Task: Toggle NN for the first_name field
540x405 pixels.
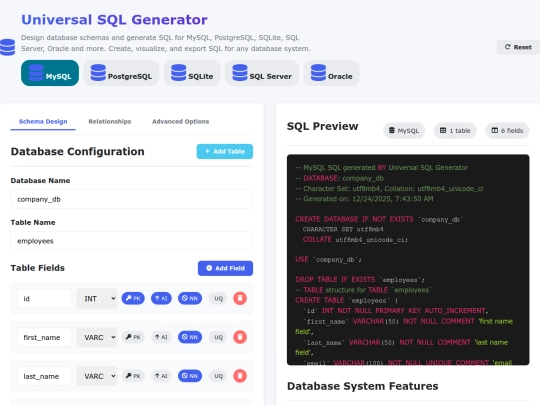Action: click(x=190, y=337)
